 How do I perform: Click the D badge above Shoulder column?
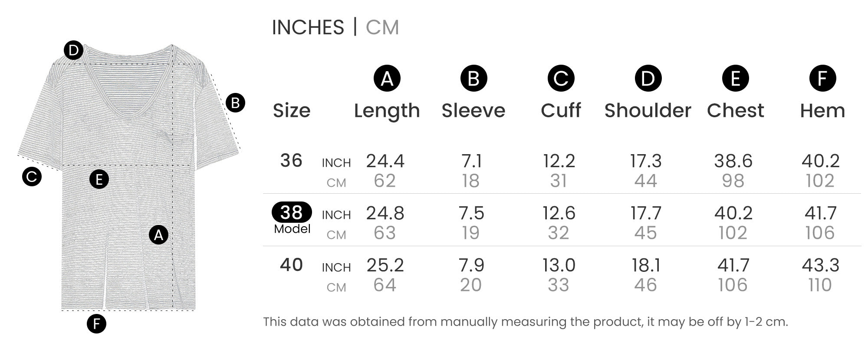point(648,79)
